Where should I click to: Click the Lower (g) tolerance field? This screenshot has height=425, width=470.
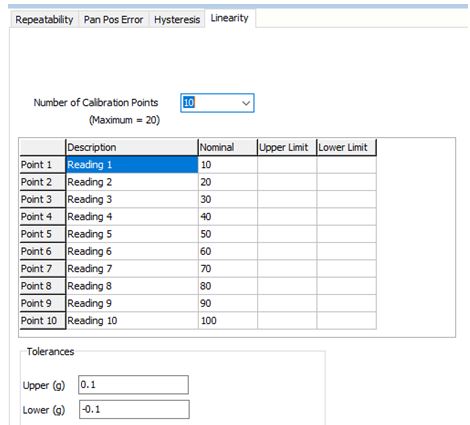[134, 409]
